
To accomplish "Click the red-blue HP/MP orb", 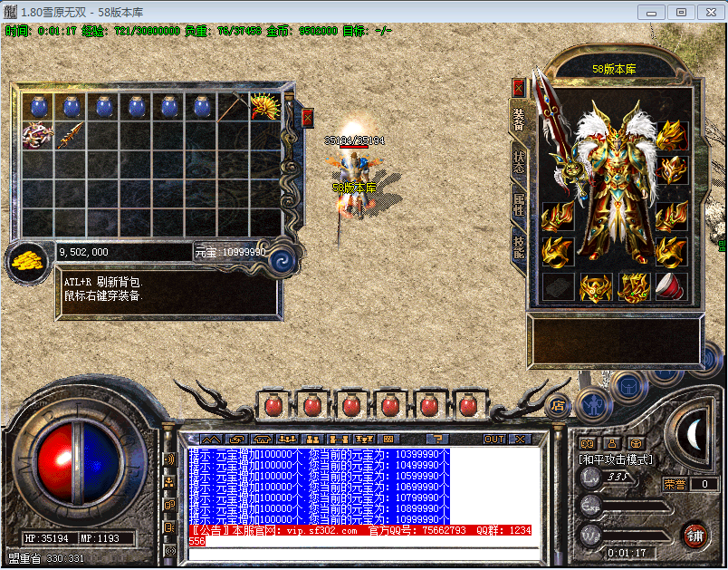I will [79, 463].
